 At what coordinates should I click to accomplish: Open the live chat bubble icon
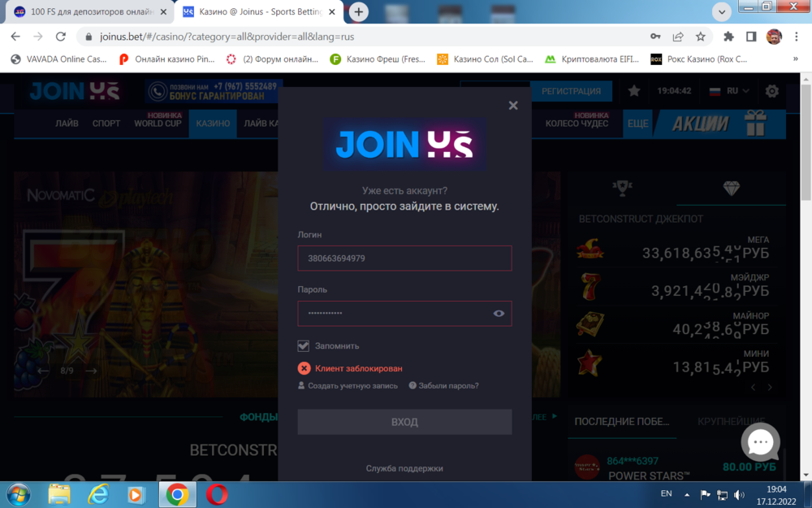[760, 442]
